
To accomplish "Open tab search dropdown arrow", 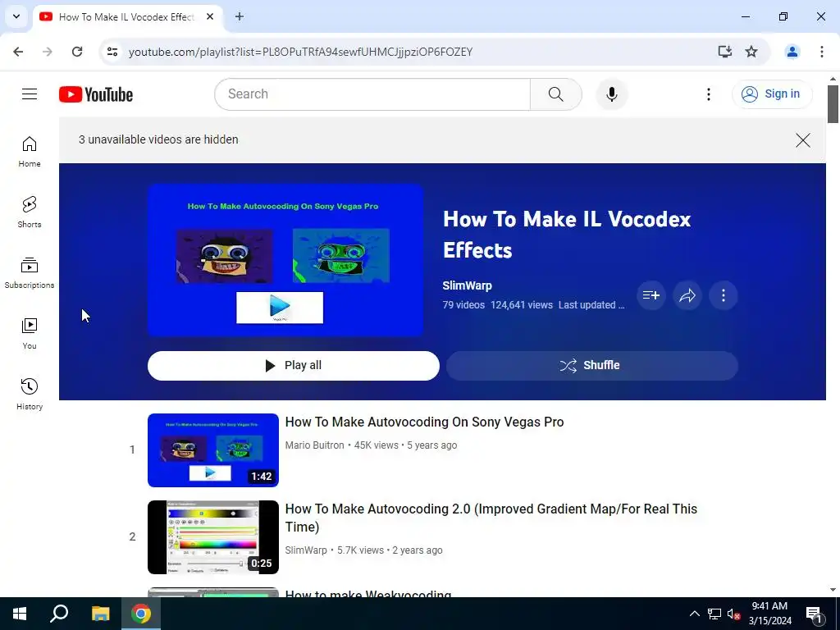I will click(16, 16).
